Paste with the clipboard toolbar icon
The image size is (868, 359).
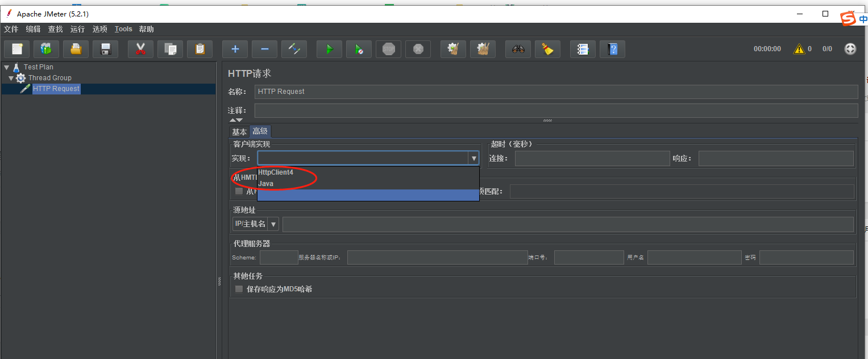(x=200, y=49)
